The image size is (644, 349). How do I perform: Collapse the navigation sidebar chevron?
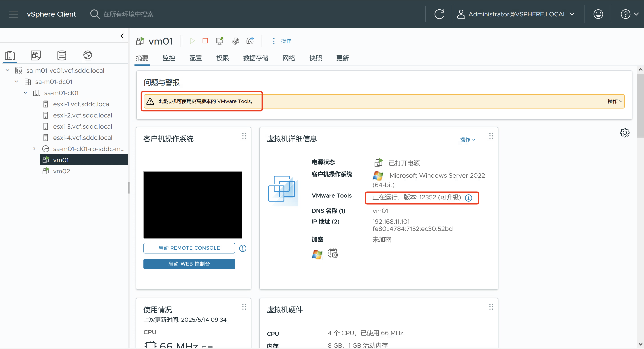(122, 36)
